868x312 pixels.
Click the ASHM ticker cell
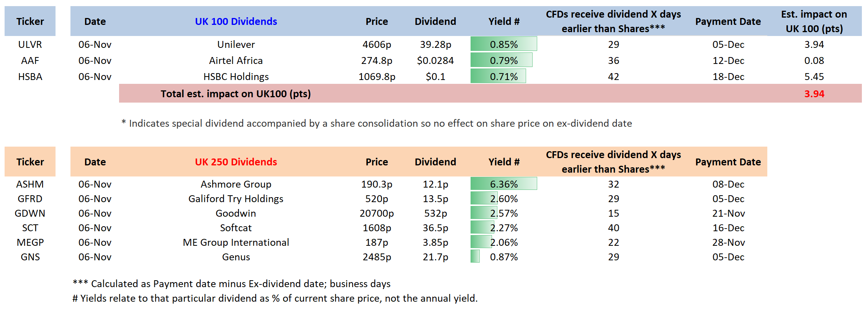pyautogui.click(x=30, y=184)
